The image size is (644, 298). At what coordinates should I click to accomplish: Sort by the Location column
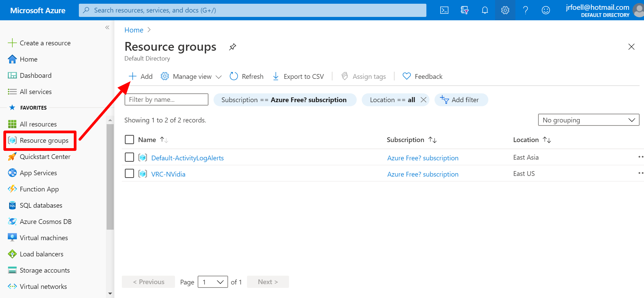[x=532, y=140]
